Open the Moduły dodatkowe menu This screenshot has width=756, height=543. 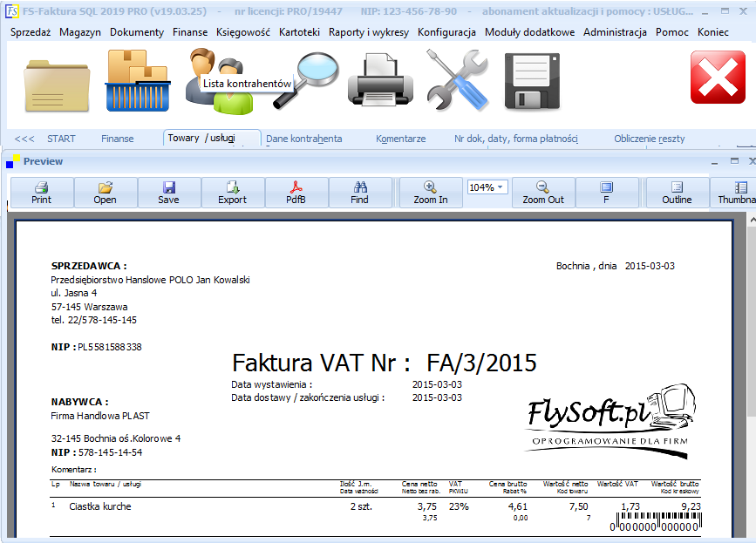pos(530,32)
